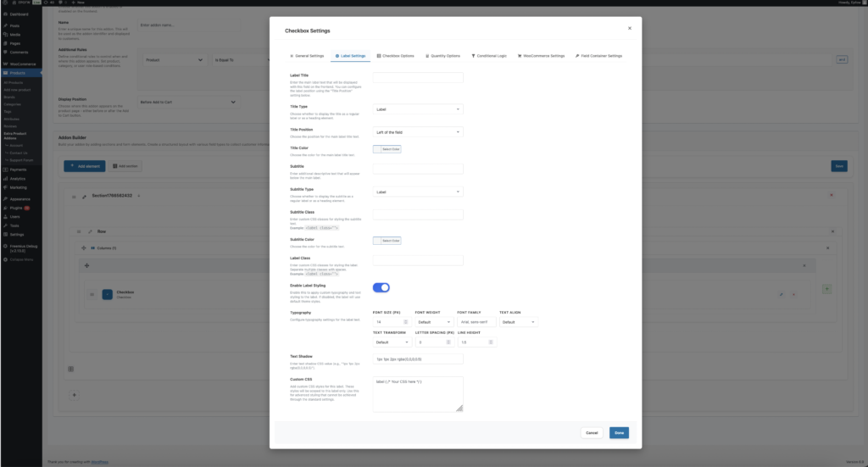Switch to the Checkbox Options tab
The width and height of the screenshot is (868, 467).
coord(395,56)
